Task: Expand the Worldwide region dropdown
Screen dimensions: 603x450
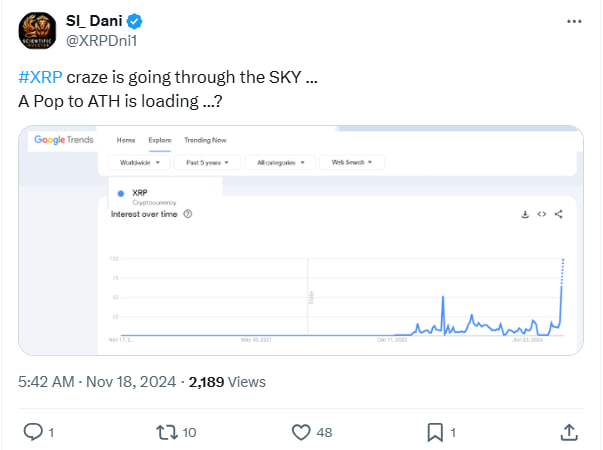Action: tap(139, 162)
